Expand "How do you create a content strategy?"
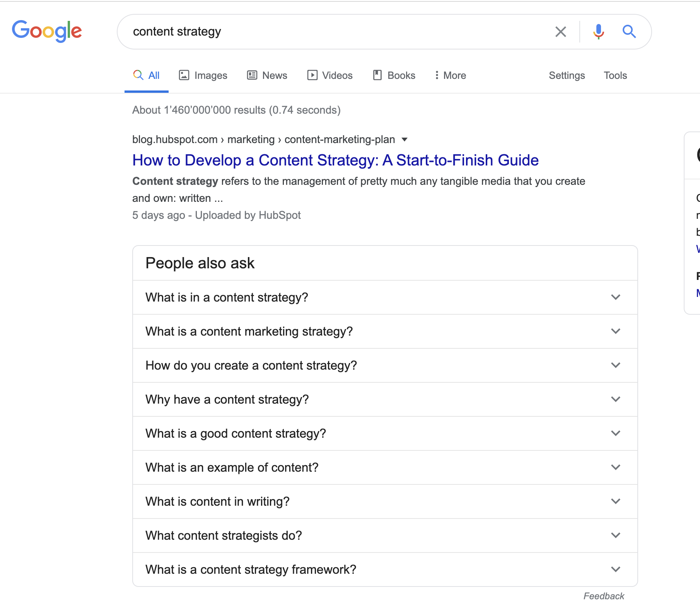The width and height of the screenshot is (700, 607). coord(385,365)
